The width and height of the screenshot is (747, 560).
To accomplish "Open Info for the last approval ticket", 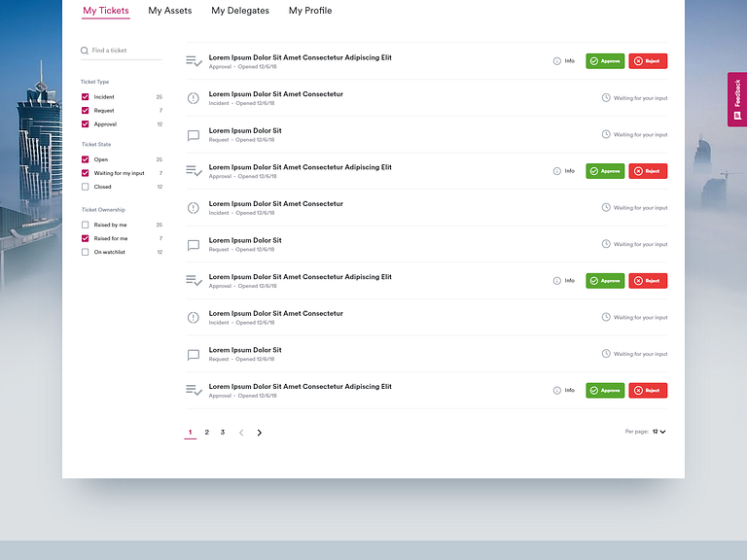I will 563,391.
